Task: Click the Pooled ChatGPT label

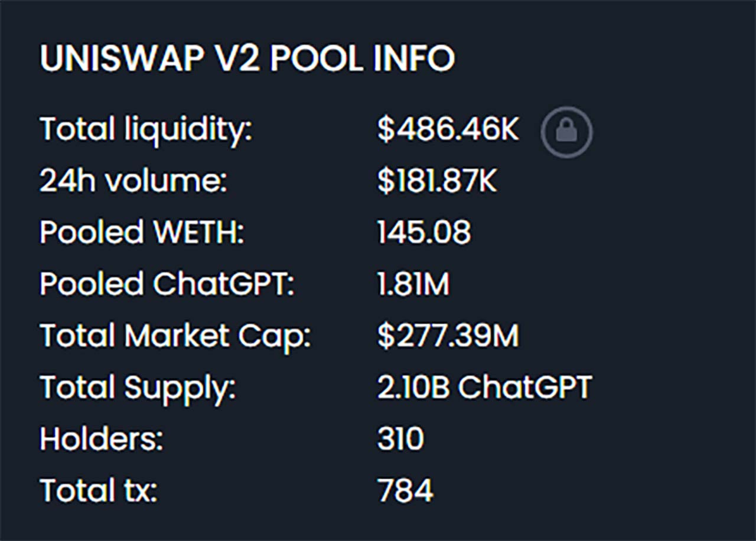Action: [167, 284]
